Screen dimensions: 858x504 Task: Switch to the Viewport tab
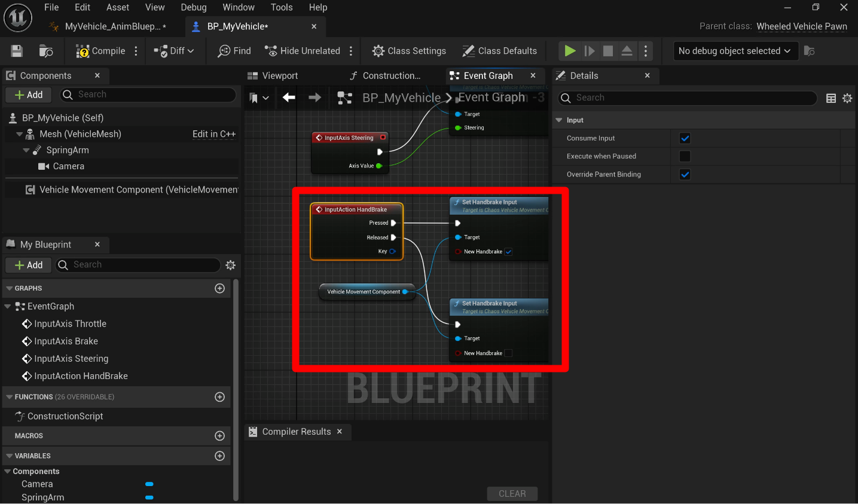pyautogui.click(x=273, y=76)
